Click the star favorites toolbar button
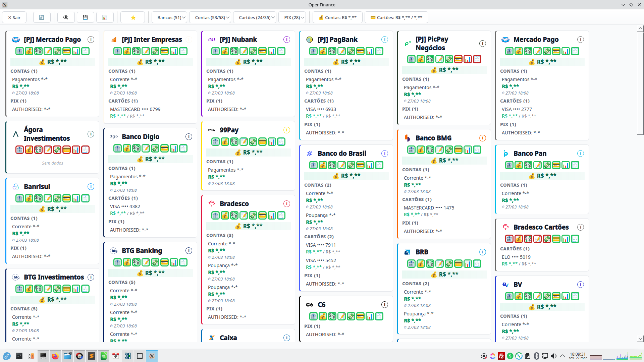 (x=133, y=17)
